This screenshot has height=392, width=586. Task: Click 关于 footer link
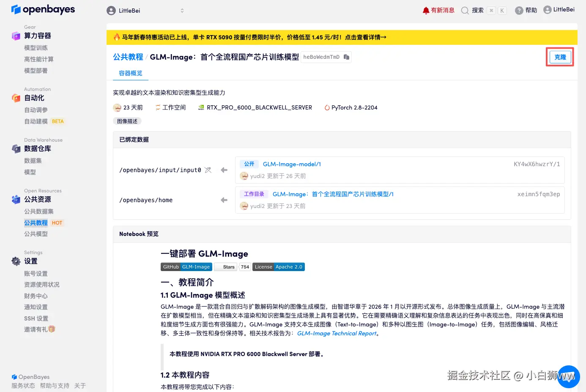click(x=80, y=386)
